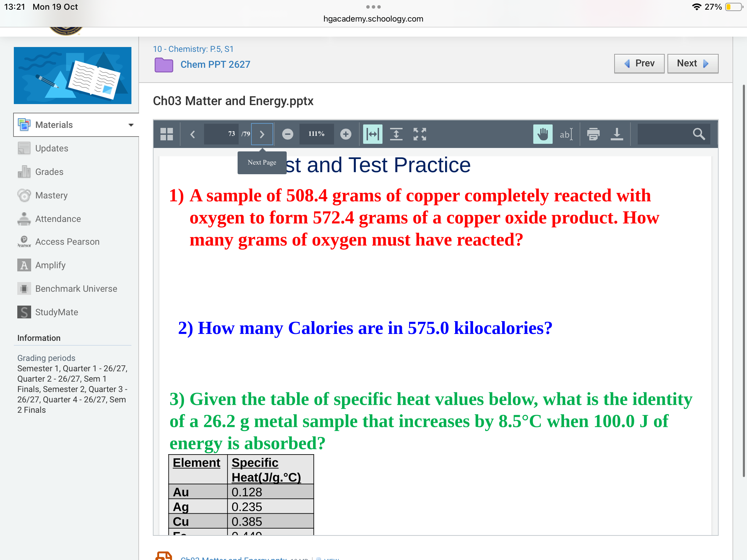This screenshot has height=560, width=747.
Task: Zoom in with the plus icon
Action: coord(345,134)
